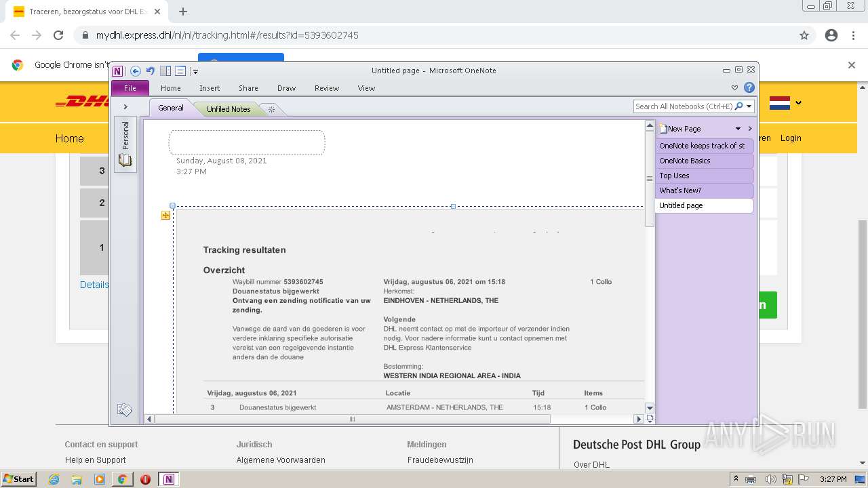Bookmark page with star icon
Image resolution: width=868 pixels, height=488 pixels.
tap(804, 35)
